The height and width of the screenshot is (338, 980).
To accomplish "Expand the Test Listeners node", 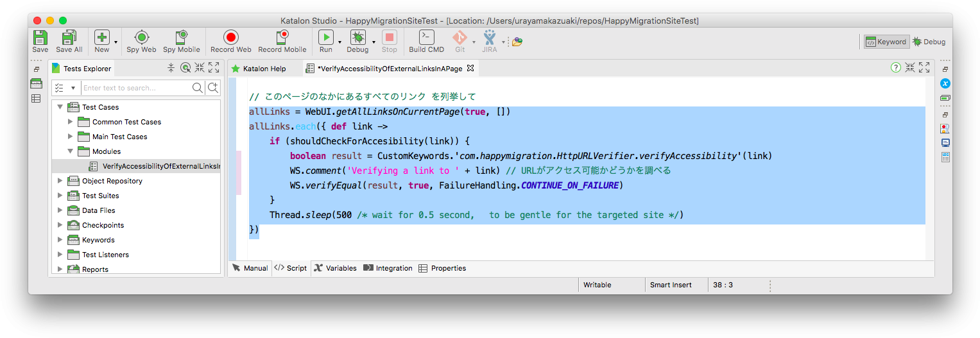I will pyautogui.click(x=60, y=255).
